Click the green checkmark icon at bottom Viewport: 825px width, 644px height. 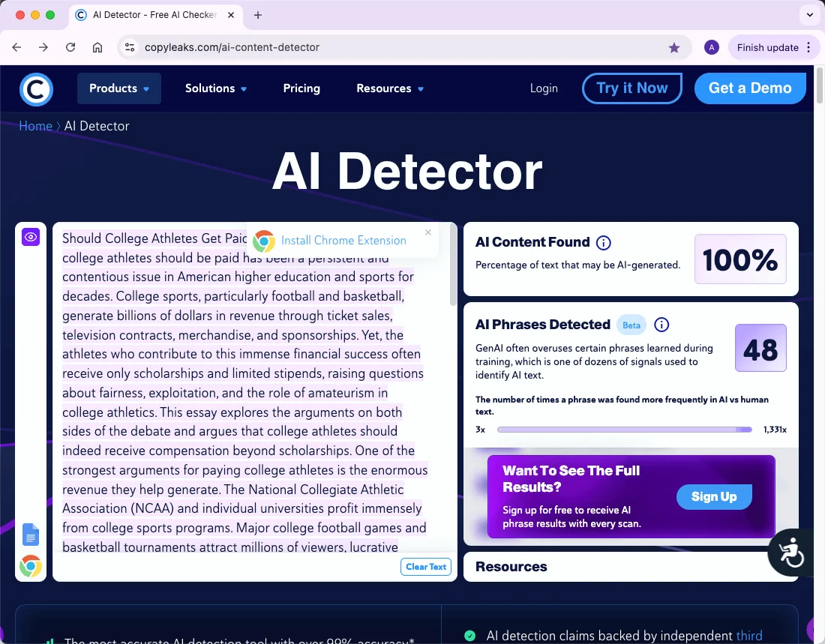pos(470,636)
